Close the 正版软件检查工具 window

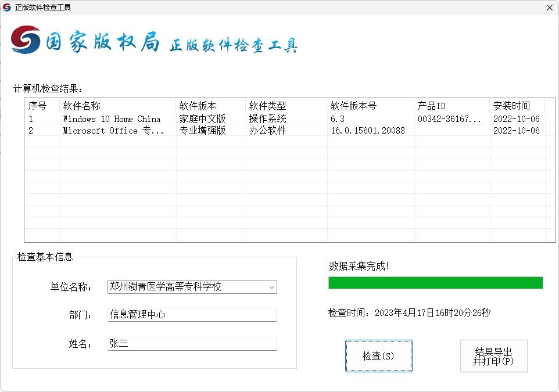(549, 8)
